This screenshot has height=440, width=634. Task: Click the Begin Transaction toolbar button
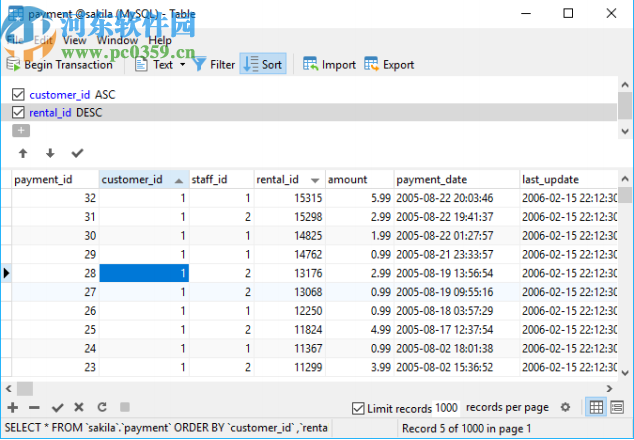point(60,65)
